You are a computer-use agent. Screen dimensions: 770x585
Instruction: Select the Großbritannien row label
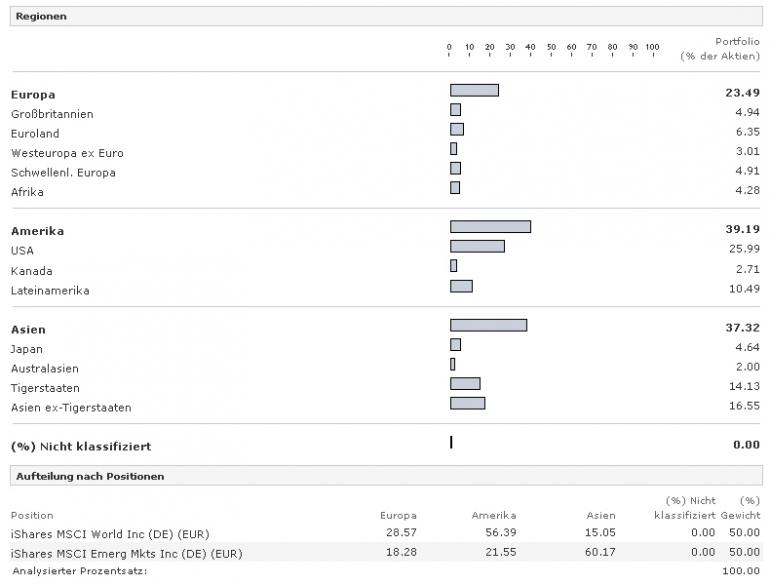[x=52, y=114]
